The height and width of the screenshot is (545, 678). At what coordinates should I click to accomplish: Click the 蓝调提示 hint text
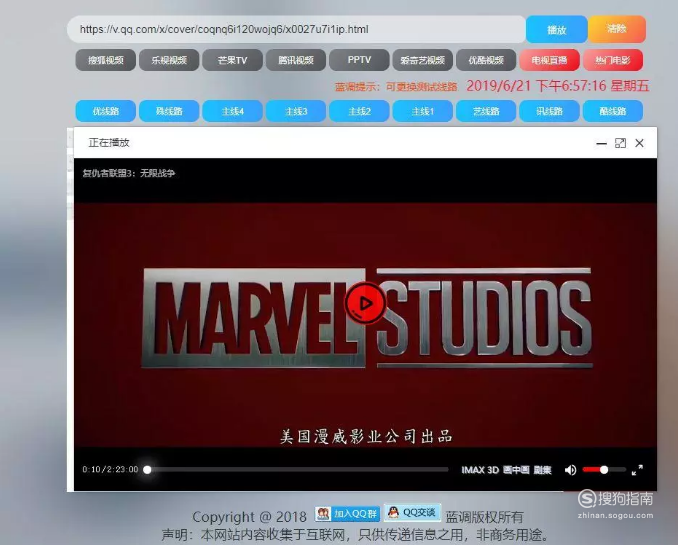tap(396, 87)
